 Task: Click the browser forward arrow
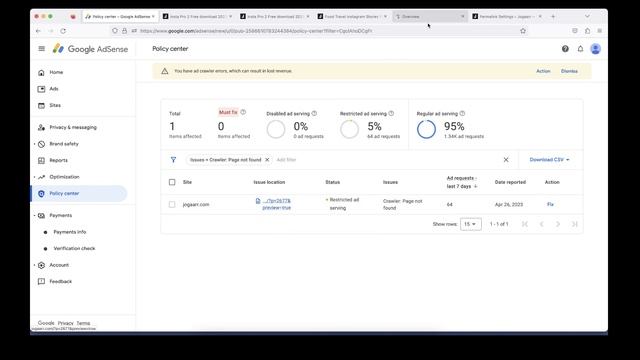pyautogui.click(x=51, y=31)
